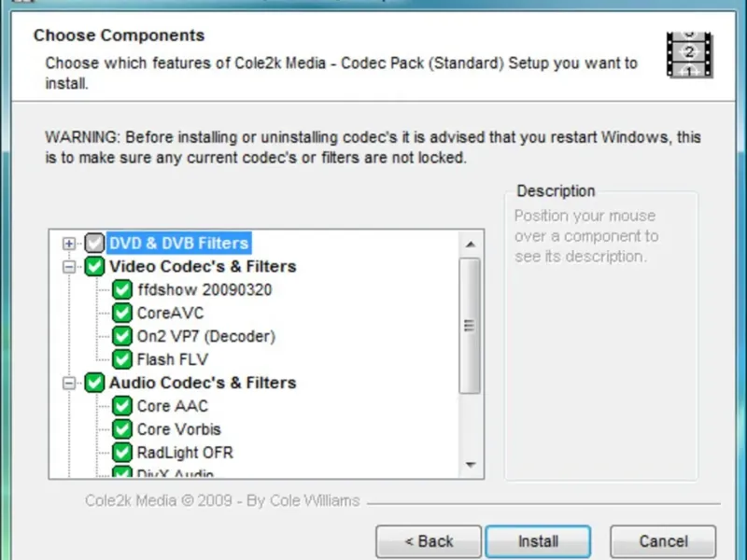
Task: Disable the Core AAC component checkbox
Action: (x=122, y=406)
